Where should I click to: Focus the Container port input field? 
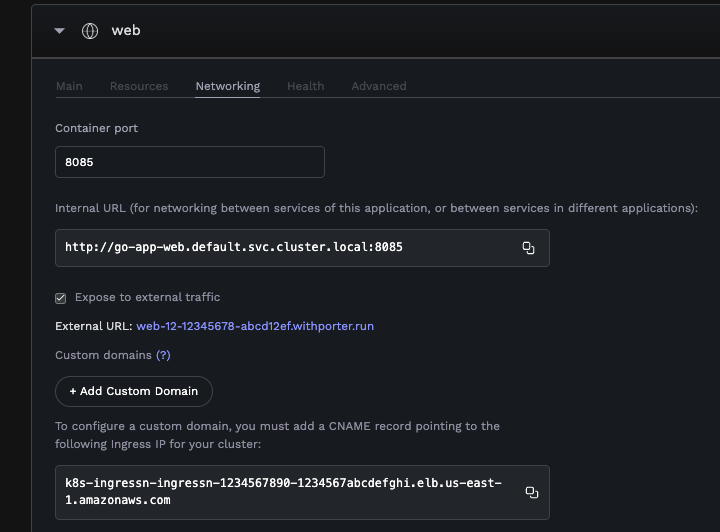[190, 162]
